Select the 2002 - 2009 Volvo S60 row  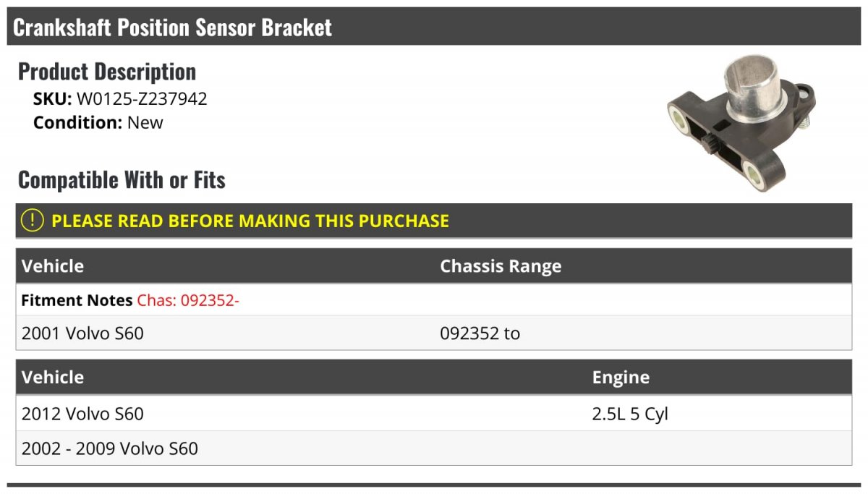(x=434, y=448)
